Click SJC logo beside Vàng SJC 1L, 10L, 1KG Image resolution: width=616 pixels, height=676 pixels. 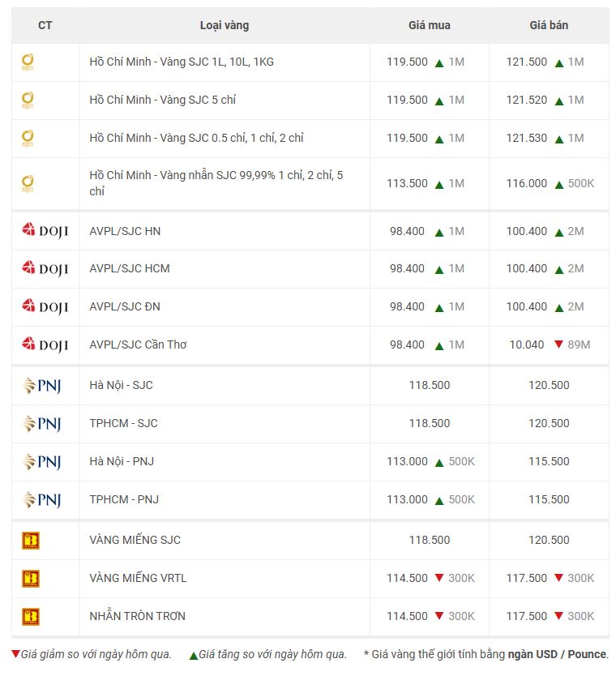pos(28,62)
